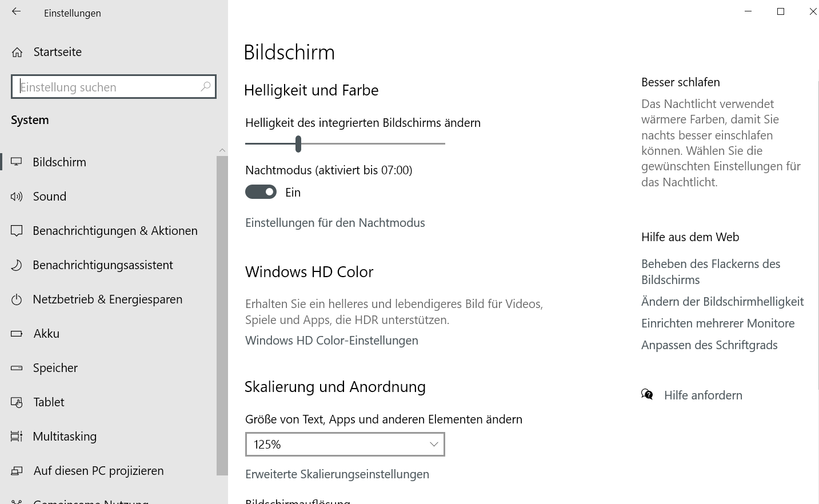Click the Hilfe anfordern chat icon

(x=647, y=395)
